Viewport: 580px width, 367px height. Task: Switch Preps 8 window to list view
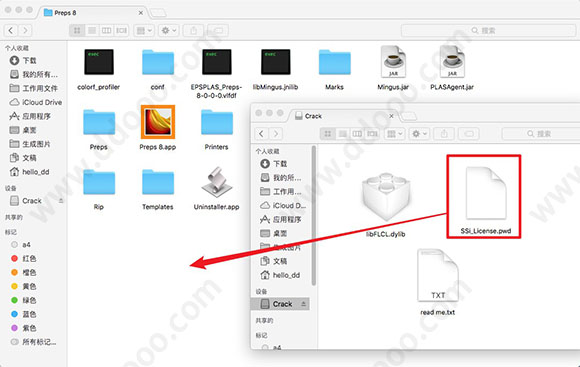92,30
